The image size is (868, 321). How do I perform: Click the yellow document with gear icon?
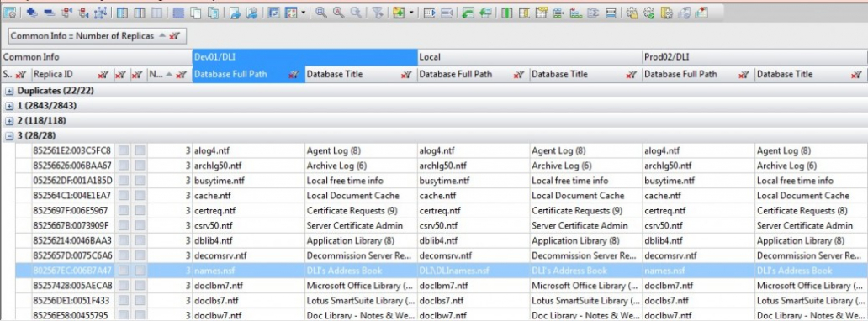tap(666, 13)
